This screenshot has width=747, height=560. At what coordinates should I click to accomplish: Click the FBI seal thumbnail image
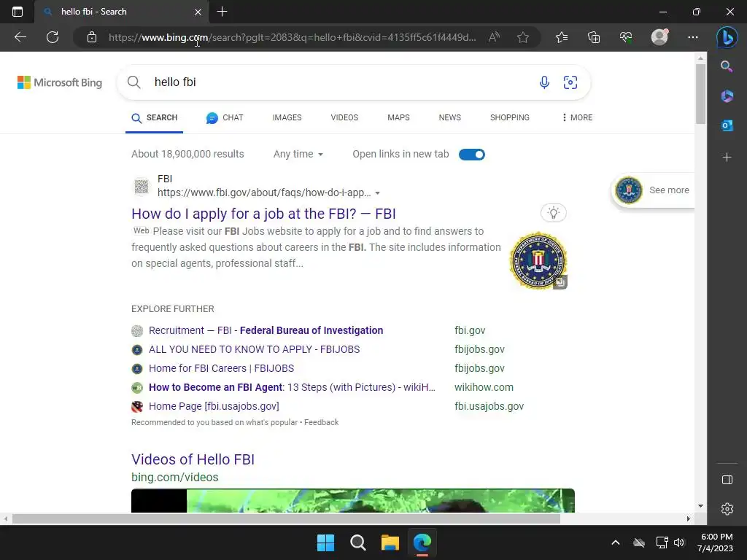[x=538, y=260]
